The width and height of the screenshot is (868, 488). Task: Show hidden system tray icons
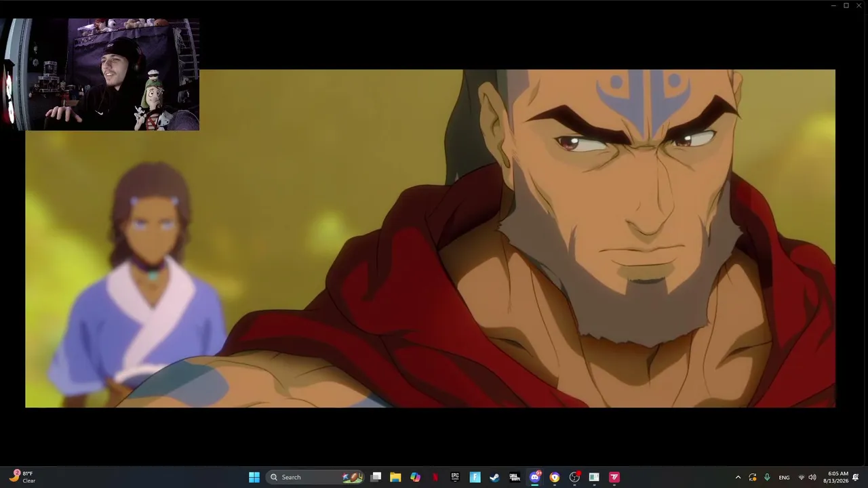point(738,477)
